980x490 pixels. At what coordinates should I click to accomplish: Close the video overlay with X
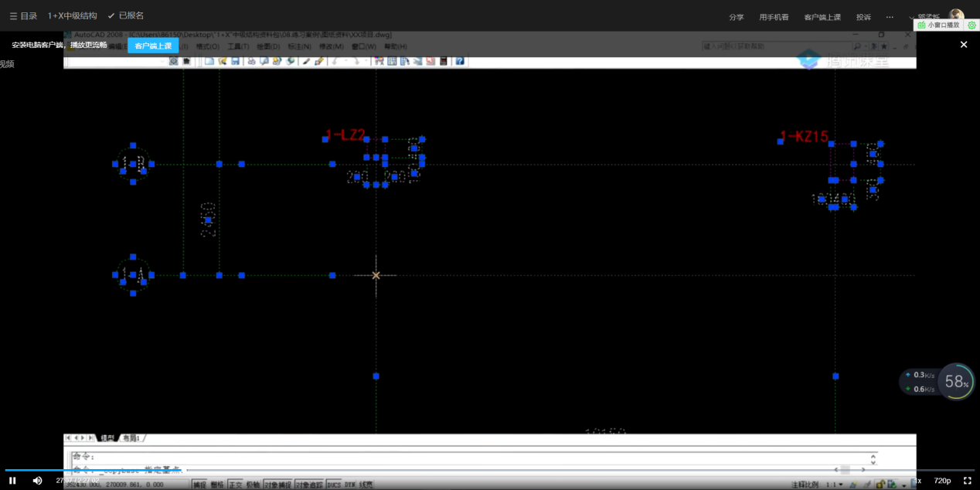[964, 45]
